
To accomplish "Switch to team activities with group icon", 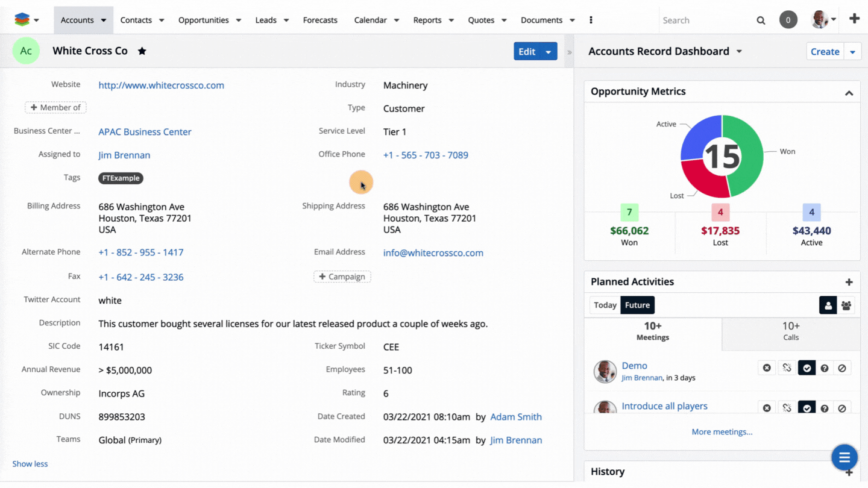I will [x=846, y=305].
